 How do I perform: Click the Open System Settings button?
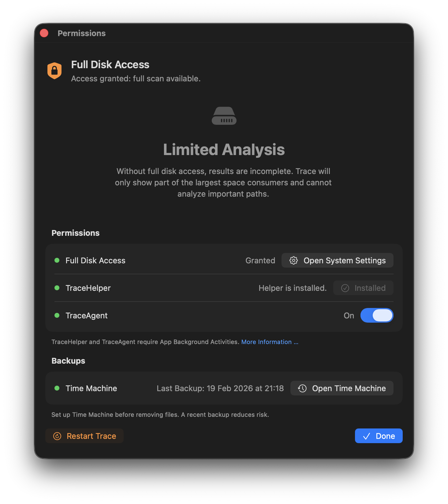click(x=337, y=261)
